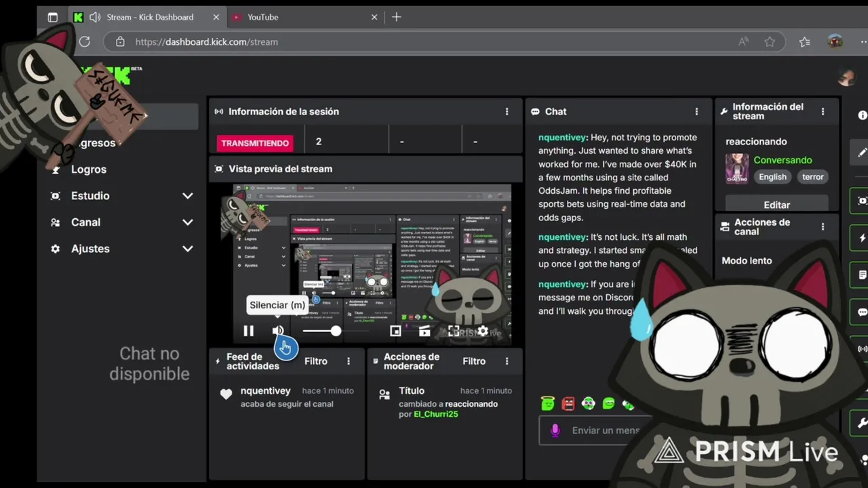Open Información del stream three-dot menu
The image size is (868, 488).
(x=823, y=112)
